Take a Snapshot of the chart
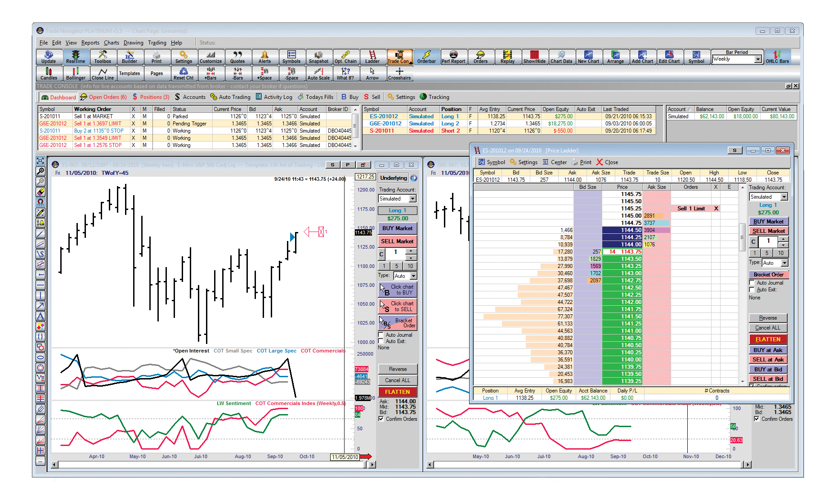Screen dimensions: 833x504 pos(318,57)
